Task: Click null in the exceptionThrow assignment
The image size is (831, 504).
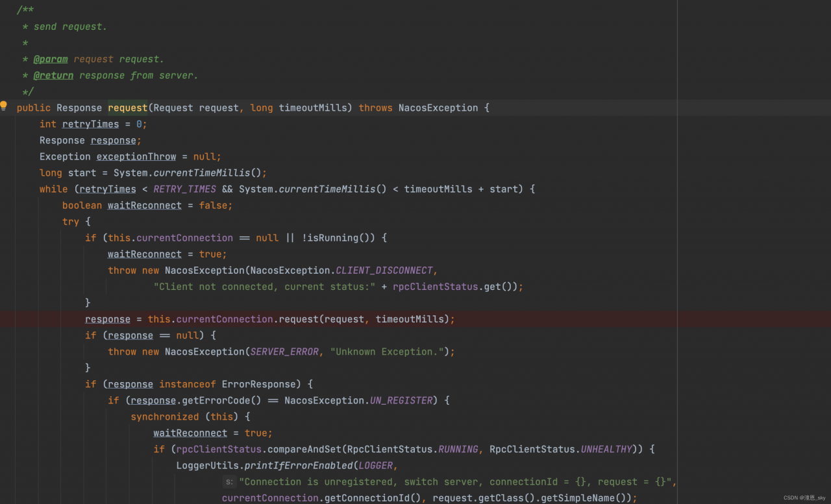Action: [205, 156]
